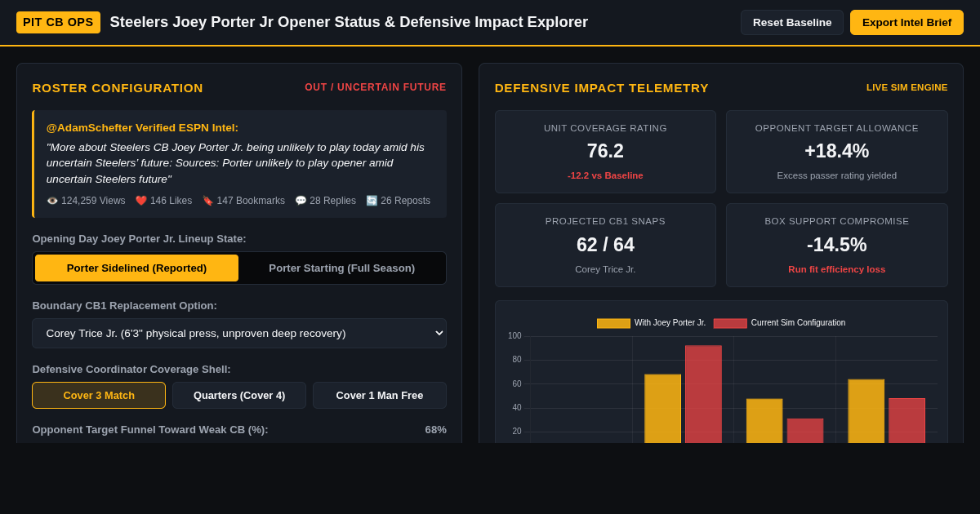
Task: Click the speech bubble icon beside 28 Replies
Action: (x=301, y=201)
